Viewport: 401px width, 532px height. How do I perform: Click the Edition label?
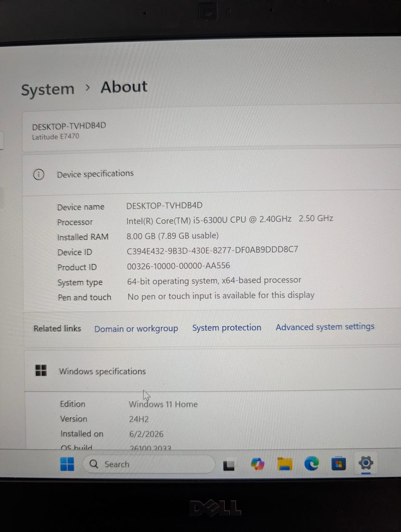pos(72,404)
